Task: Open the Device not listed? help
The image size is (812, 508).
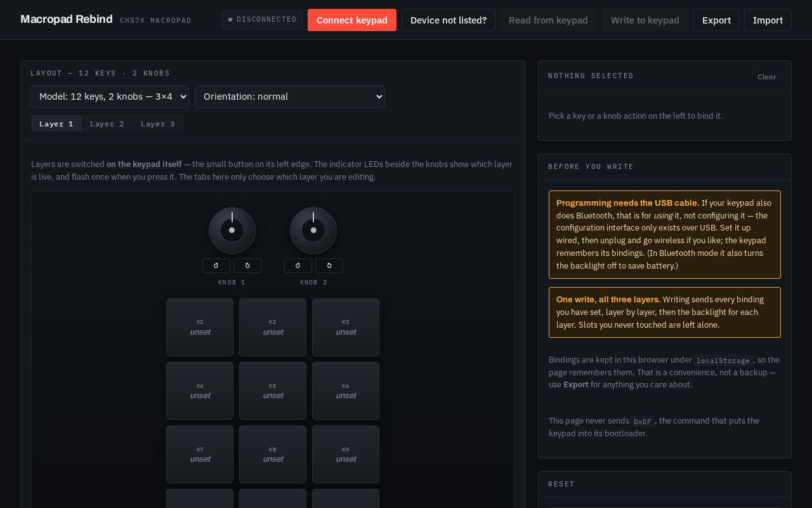Action: tap(449, 20)
